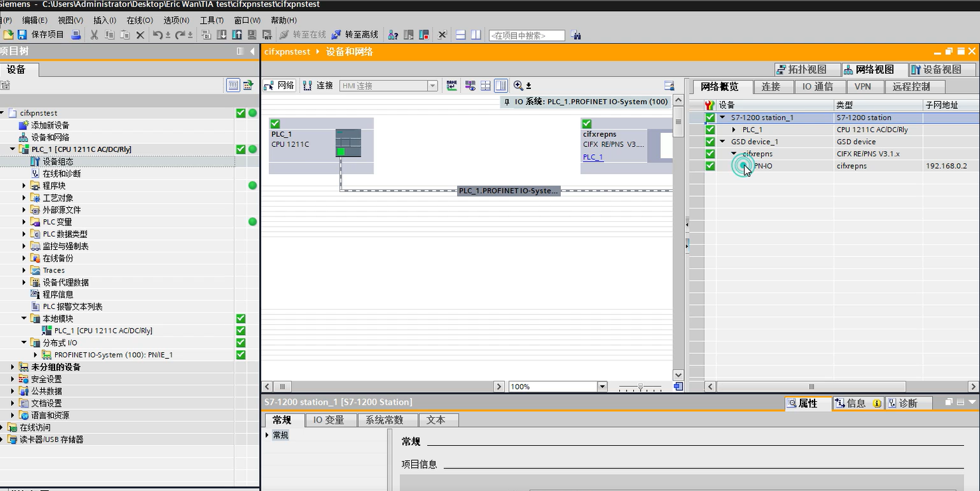Click the 连接 connections button
The height and width of the screenshot is (491, 980).
[x=318, y=86]
